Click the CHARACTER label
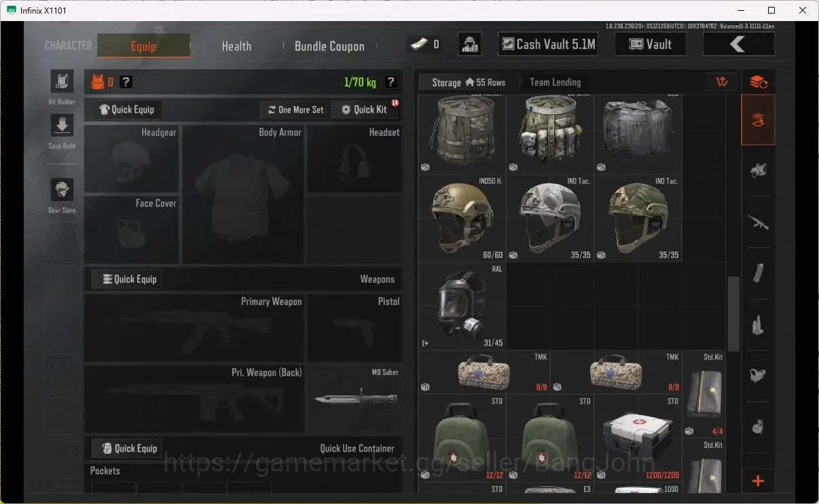819x504 pixels. click(x=69, y=46)
